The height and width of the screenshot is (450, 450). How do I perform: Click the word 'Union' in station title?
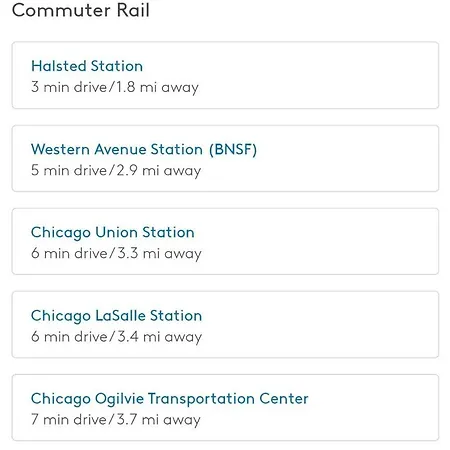point(116,233)
